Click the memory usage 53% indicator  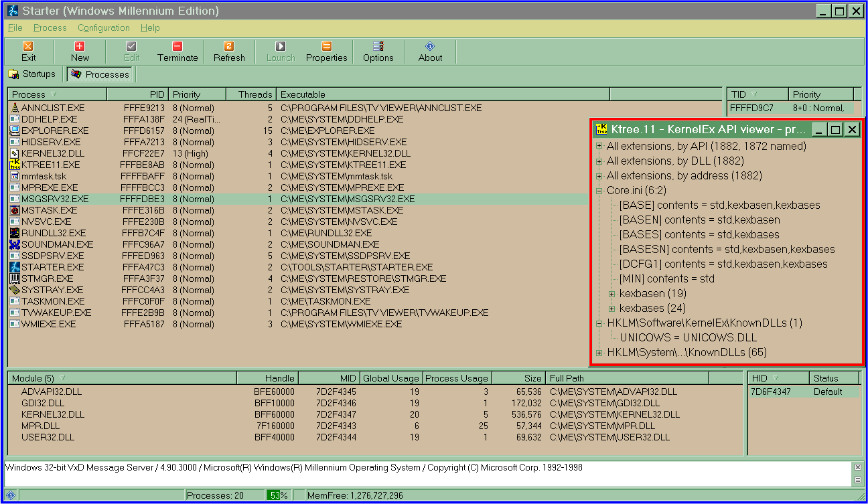[278, 495]
